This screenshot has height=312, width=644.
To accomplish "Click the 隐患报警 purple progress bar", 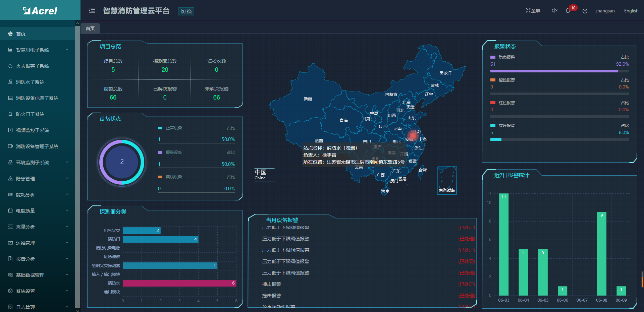I will pos(554,71).
